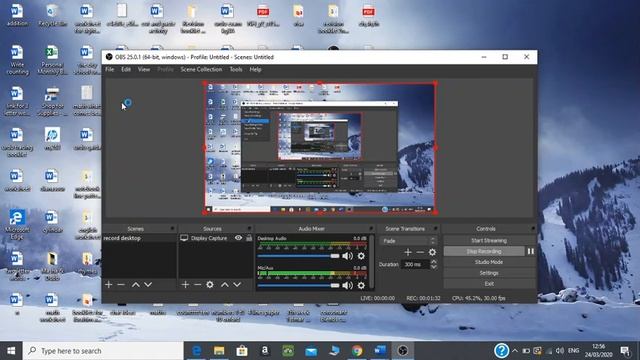Open the Tools menu
Screen dimensions: 640x360
tap(236, 69)
